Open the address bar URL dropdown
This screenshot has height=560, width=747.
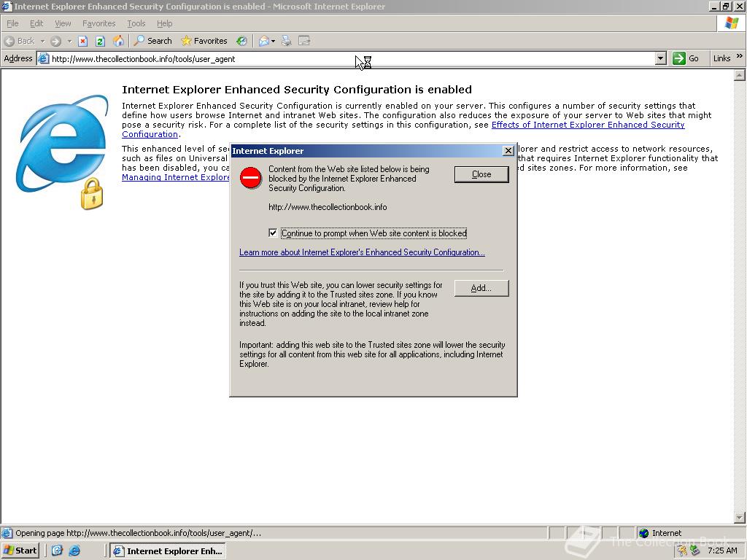tap(660, 58)
